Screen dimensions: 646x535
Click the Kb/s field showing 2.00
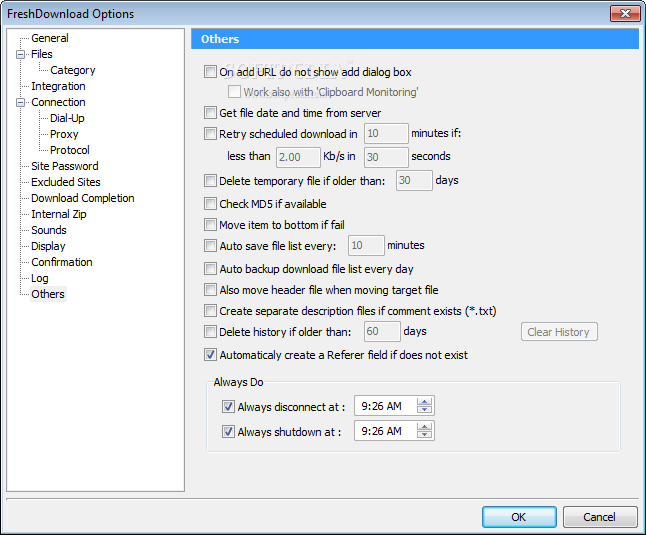pos(298,157)
